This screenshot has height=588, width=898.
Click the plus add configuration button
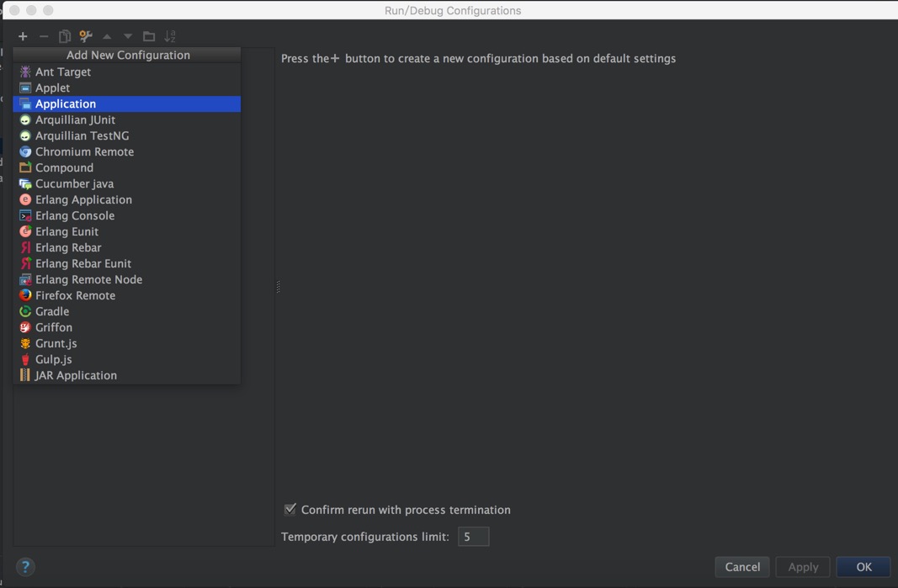[23, 37]
